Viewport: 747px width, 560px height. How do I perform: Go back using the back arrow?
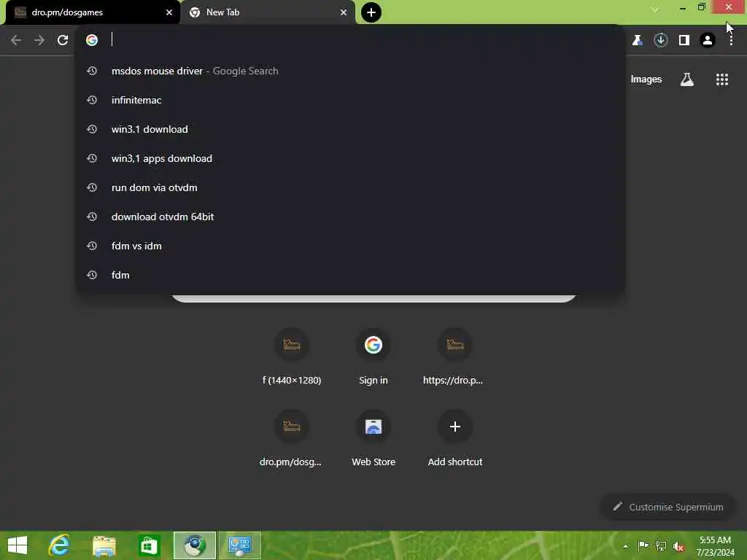[x=16, y=40]
